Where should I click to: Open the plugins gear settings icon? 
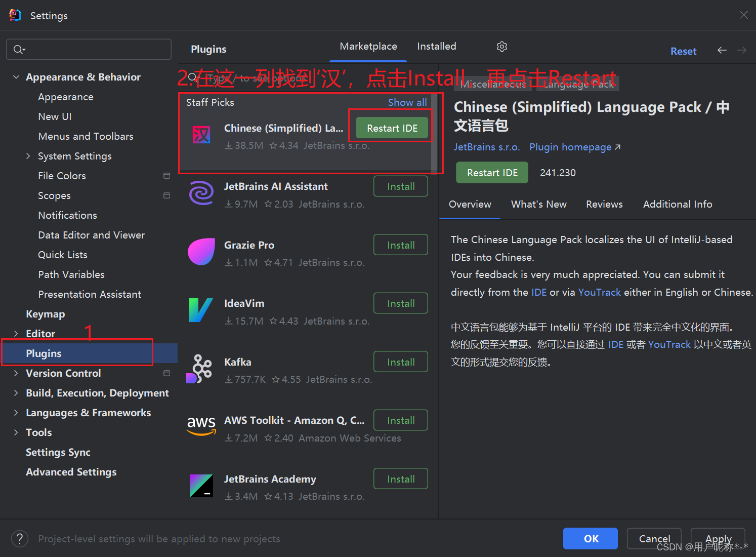[502, 47]
